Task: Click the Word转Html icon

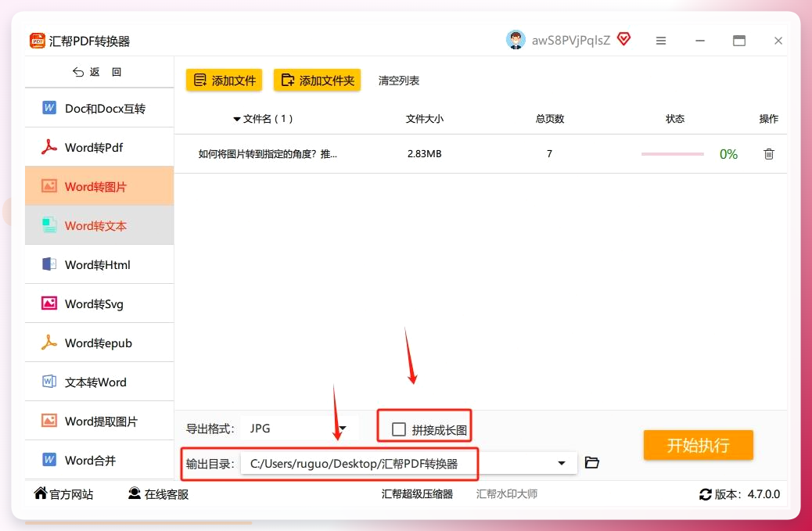Action: point(49,264)
